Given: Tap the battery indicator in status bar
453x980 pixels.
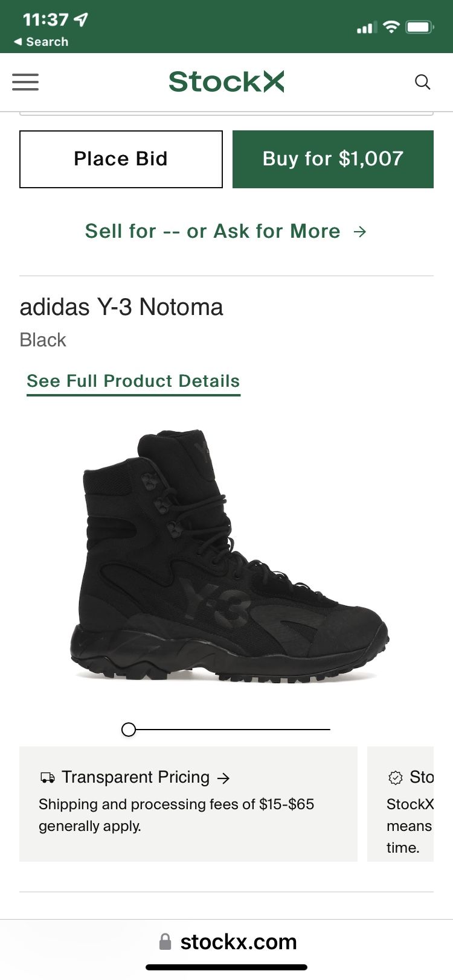Looking at the screenshot, I should click(419, 27).
